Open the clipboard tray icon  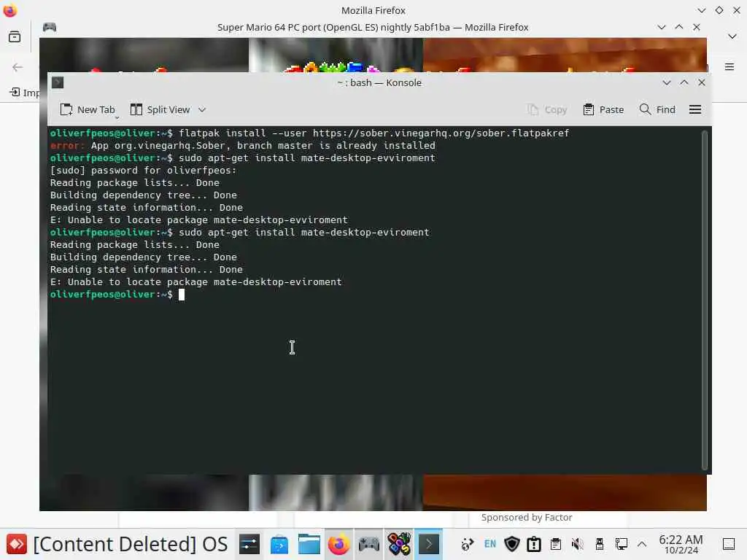555,544
